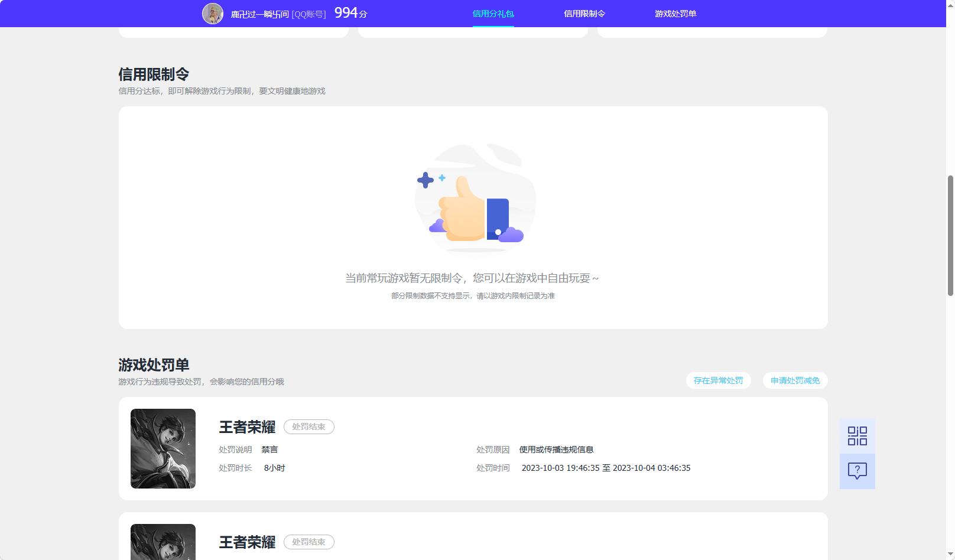
Task: Click the 王者荣耀 title of first penalty card
Action: 246,427
